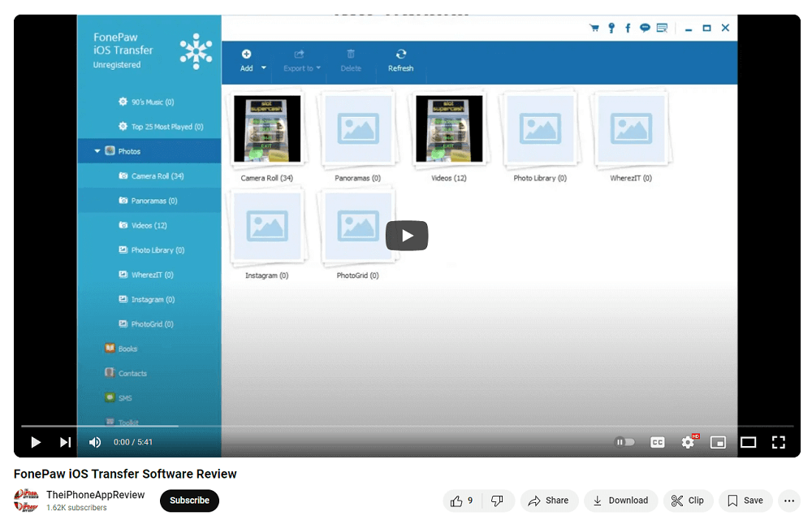This screenshot has width=812, height=516.
Task: Open the Panoramas album thumbnail
Action: [x=358, y=128]
